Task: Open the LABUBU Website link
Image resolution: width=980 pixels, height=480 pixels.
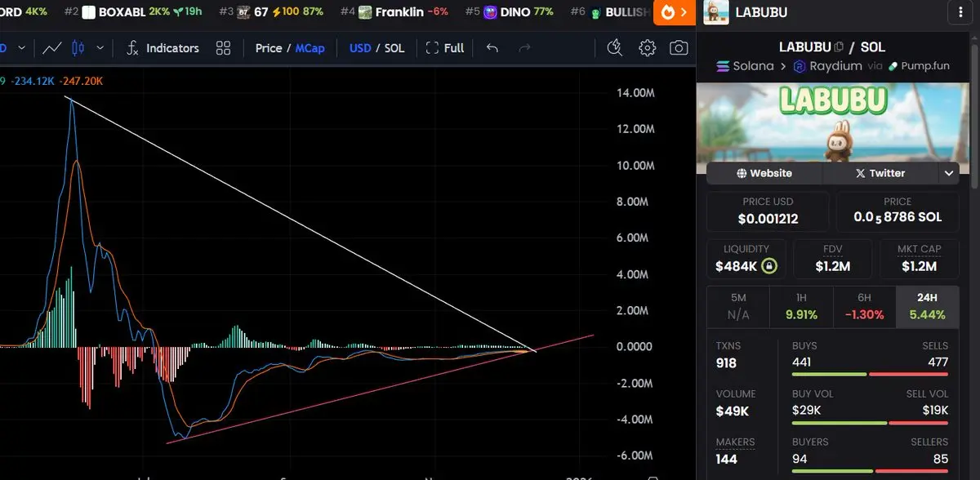Action: point(764,173)
